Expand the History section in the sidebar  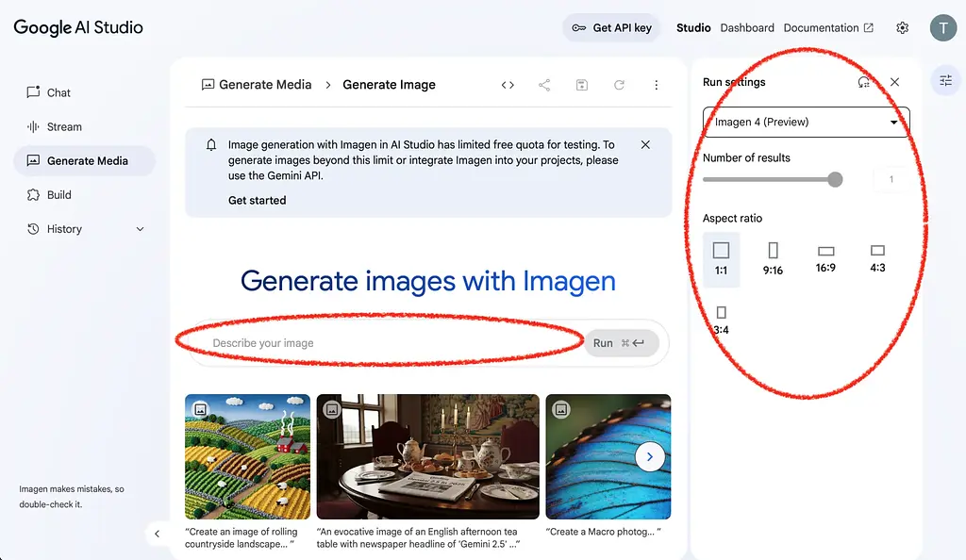click(x=140, y=228)
